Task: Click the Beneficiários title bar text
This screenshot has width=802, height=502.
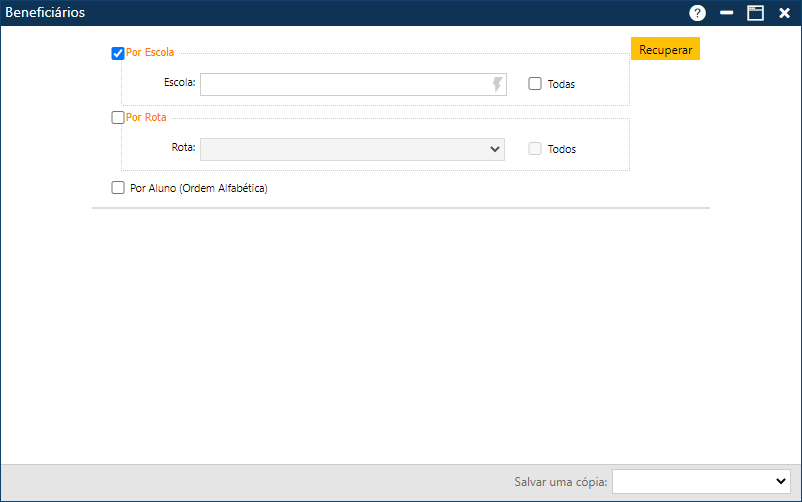Action: point(46,13)
